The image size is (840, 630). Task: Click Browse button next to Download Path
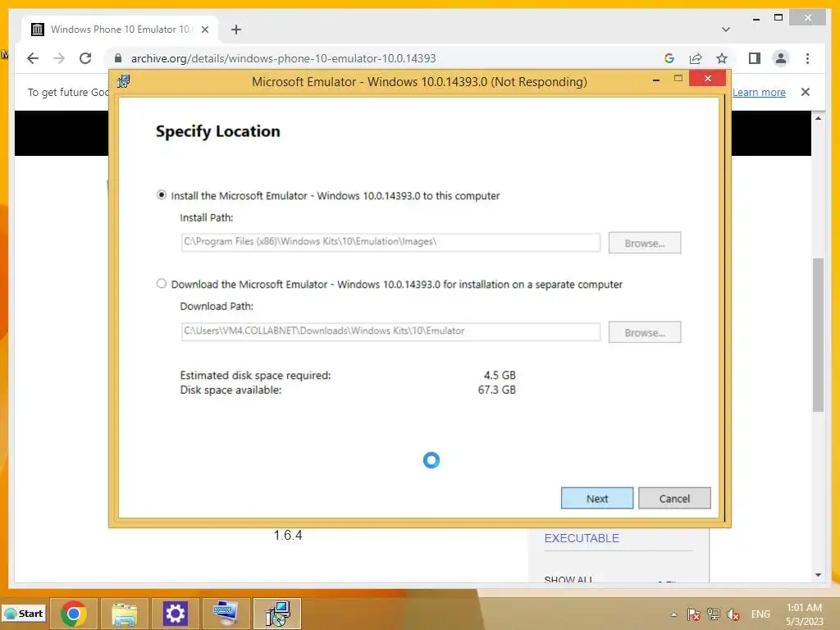pos(645,332)
